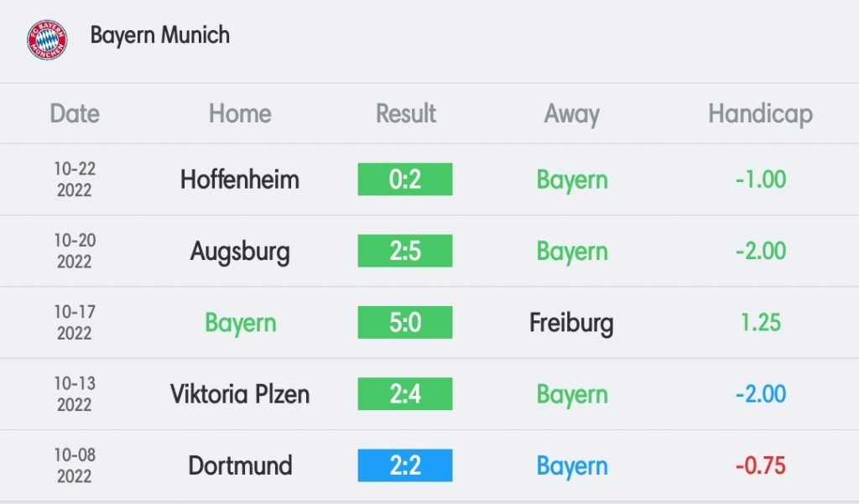The width and height of the screenshot is (859, 504).
Task: Open the 2:4 Viktoria Plzen result badge
Action: pyautogui.click(x=405, y=394)
